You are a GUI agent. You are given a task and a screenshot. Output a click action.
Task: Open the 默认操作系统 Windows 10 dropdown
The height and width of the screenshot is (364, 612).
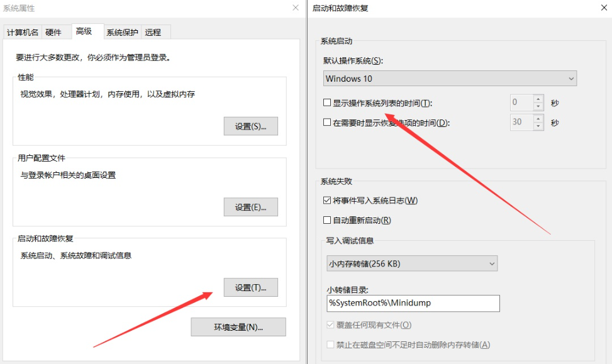point(450,79)
